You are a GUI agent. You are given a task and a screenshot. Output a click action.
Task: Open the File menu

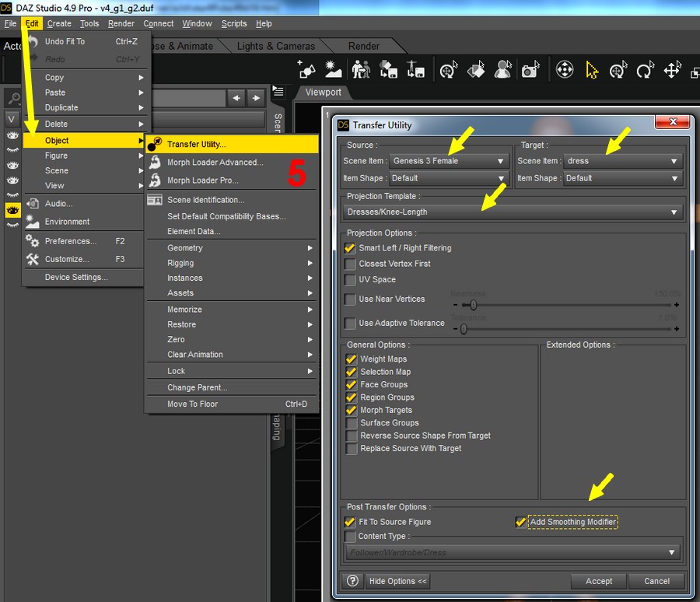coord(10,23)
